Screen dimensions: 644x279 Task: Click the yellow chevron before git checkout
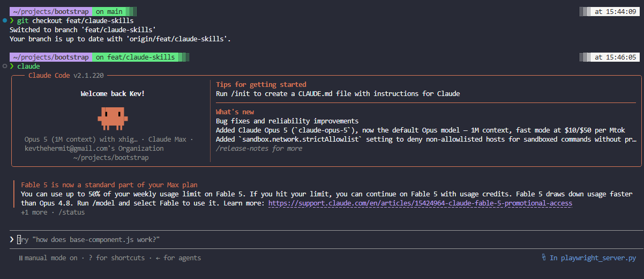point(12,20)
